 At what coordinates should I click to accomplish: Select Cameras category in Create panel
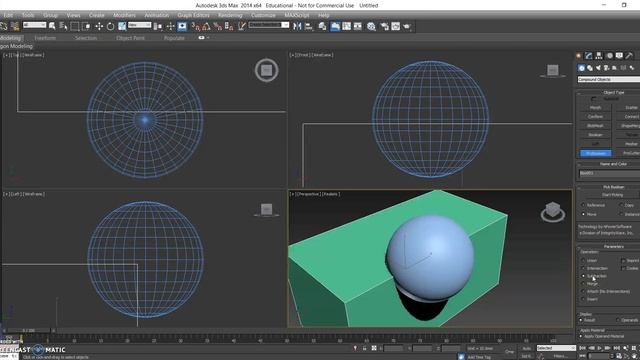pos(606,68)
